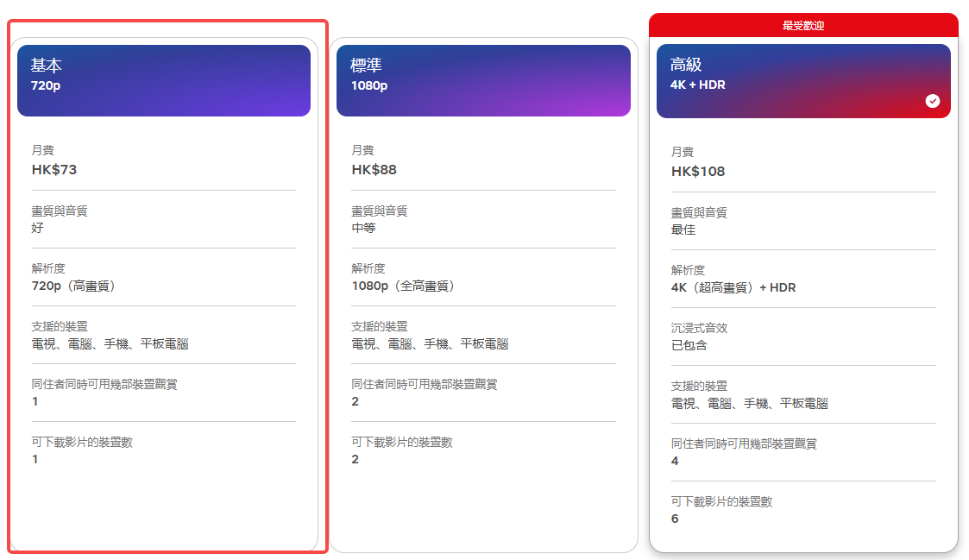Select the 高級 4K + HDR plan header
Viewport: 969px width, 560px height.
pyautogui.click(x=802, y=80)
